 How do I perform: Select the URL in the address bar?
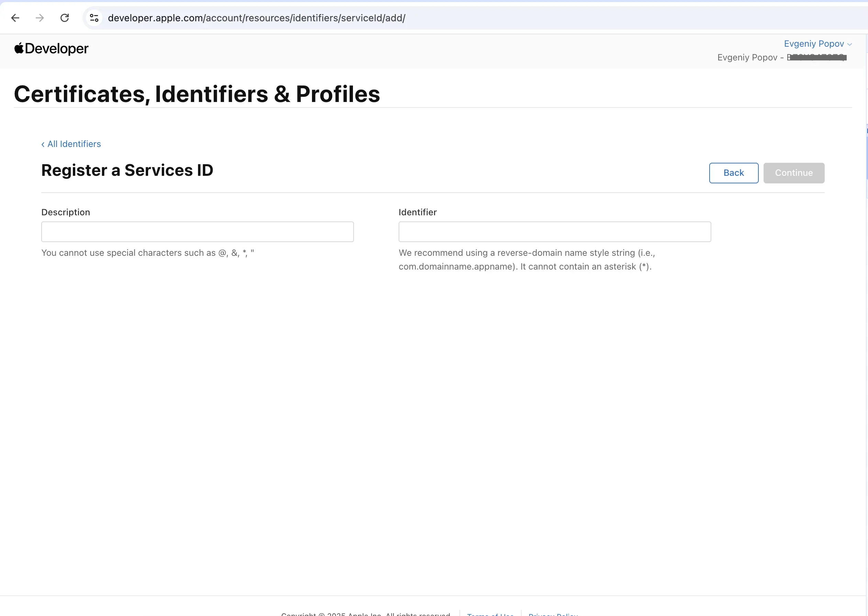coord(257,18)
